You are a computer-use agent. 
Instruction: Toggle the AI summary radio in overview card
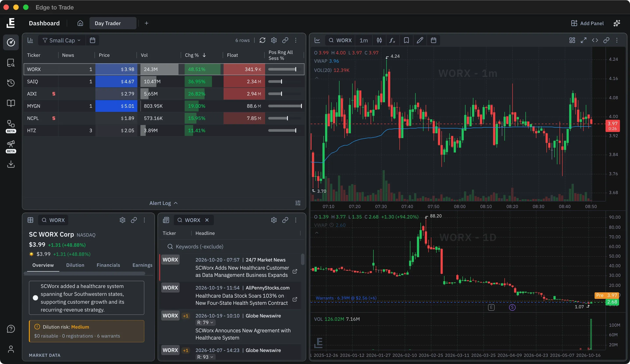pyautogui.click(x=35, y=298)
